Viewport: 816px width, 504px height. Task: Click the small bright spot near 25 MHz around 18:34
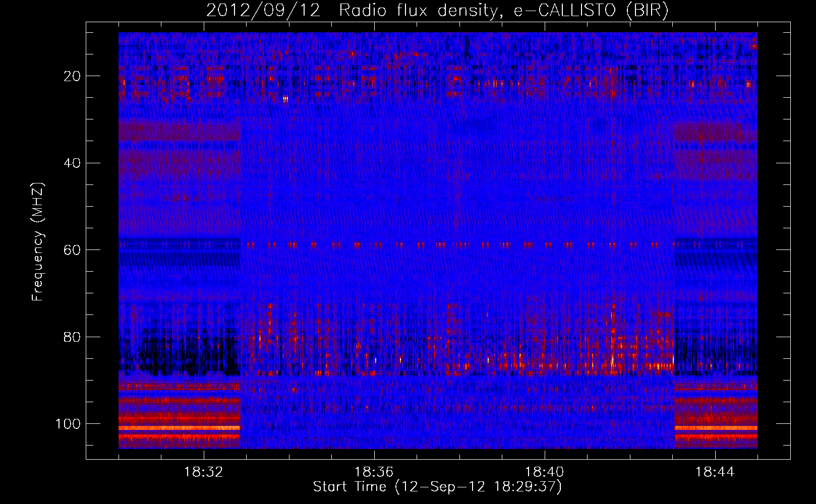[x=285, y=99]
